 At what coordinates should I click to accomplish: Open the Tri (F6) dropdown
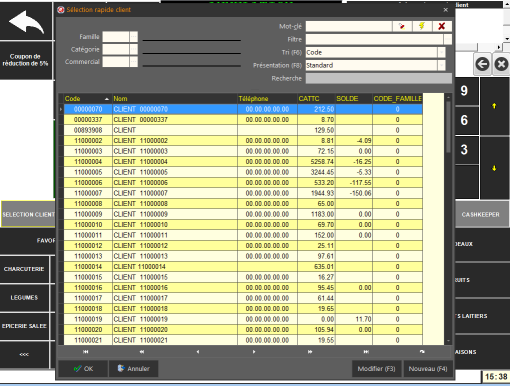click(x=441, y=52)
